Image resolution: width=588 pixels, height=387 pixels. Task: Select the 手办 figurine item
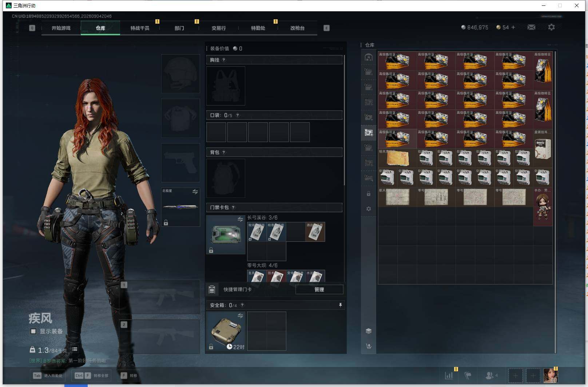tap(543, 207)
